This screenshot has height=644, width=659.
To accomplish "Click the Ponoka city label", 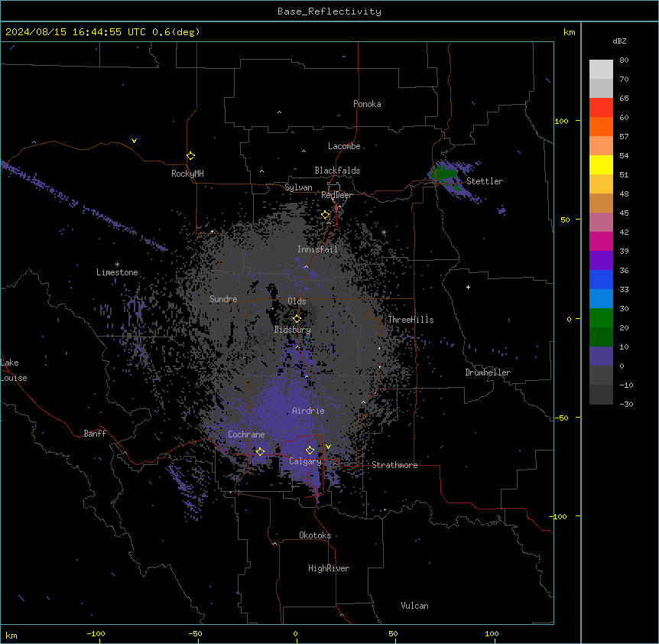I will (367, 104).
